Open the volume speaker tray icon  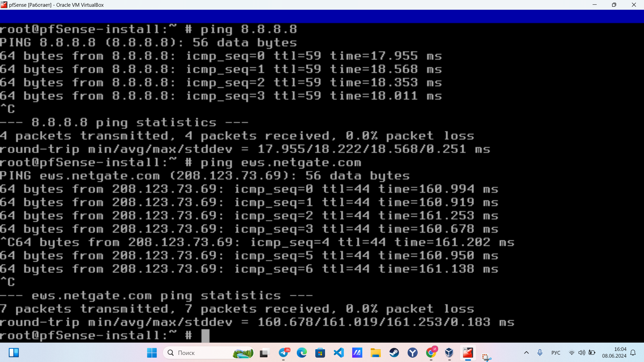click(582, 353)
